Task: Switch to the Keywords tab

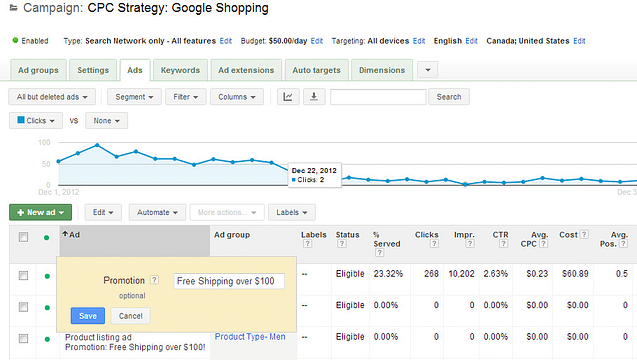Action: (x=180, y=70)
